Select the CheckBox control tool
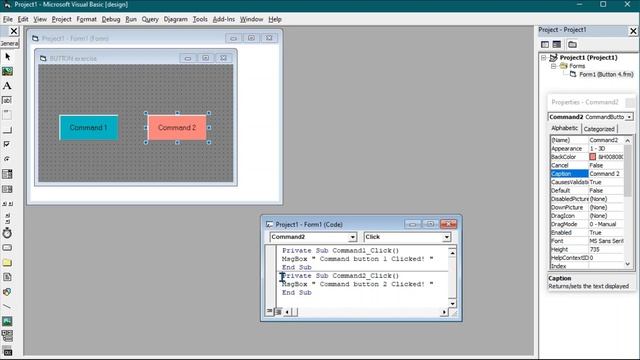 7,144
